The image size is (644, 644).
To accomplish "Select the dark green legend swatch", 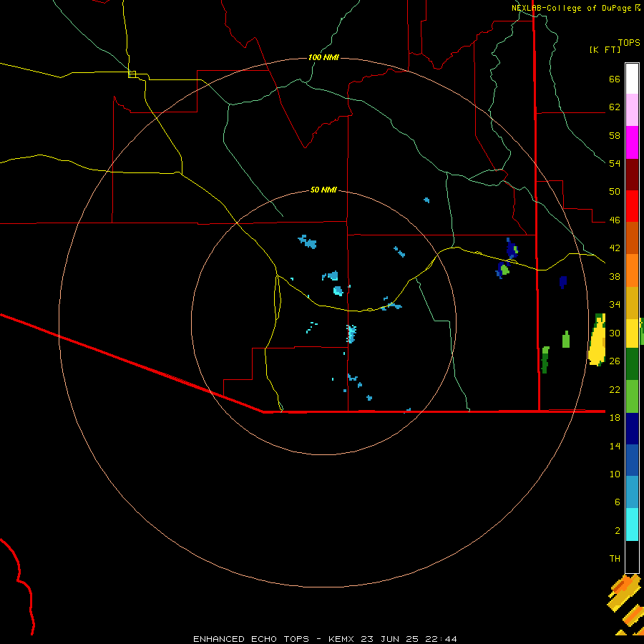I will tap(632, 364).
